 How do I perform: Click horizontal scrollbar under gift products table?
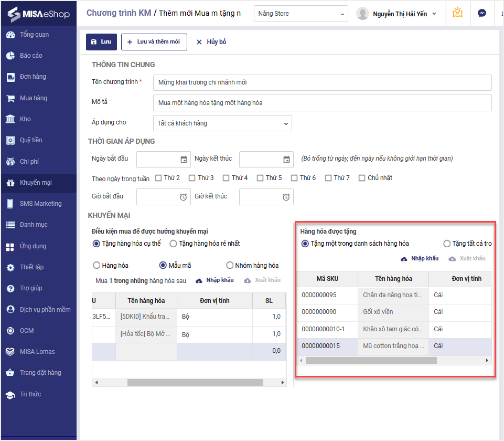click(371, 361)
